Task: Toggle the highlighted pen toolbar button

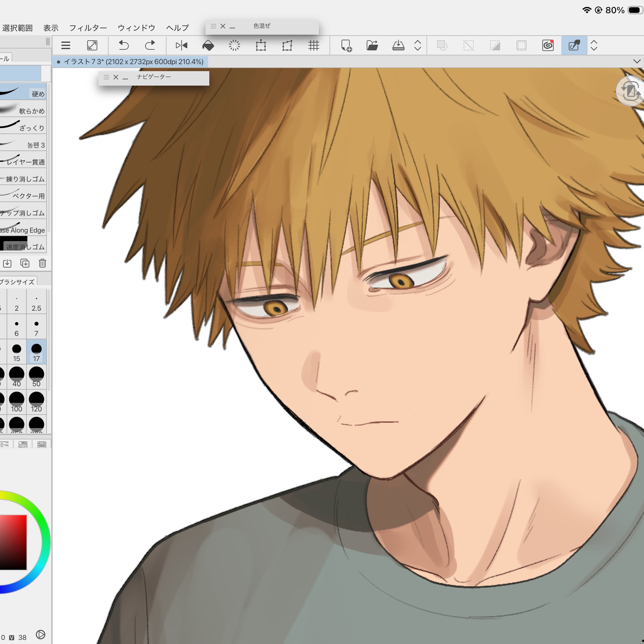Action: click(x=574, y=45)
